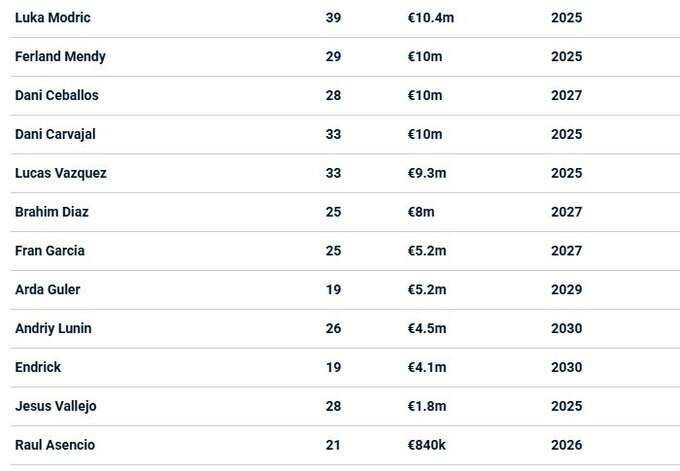Click the €10.4m salary value
This screenshot has height=471, width=680.
click(x=427, y=18)
